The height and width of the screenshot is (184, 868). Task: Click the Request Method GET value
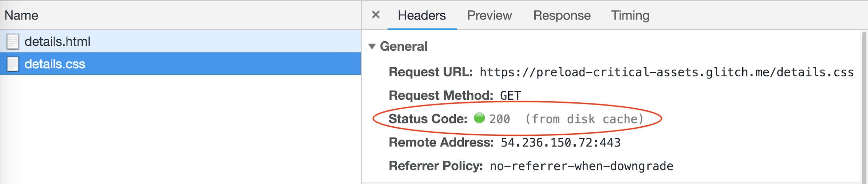coord(510,95)
